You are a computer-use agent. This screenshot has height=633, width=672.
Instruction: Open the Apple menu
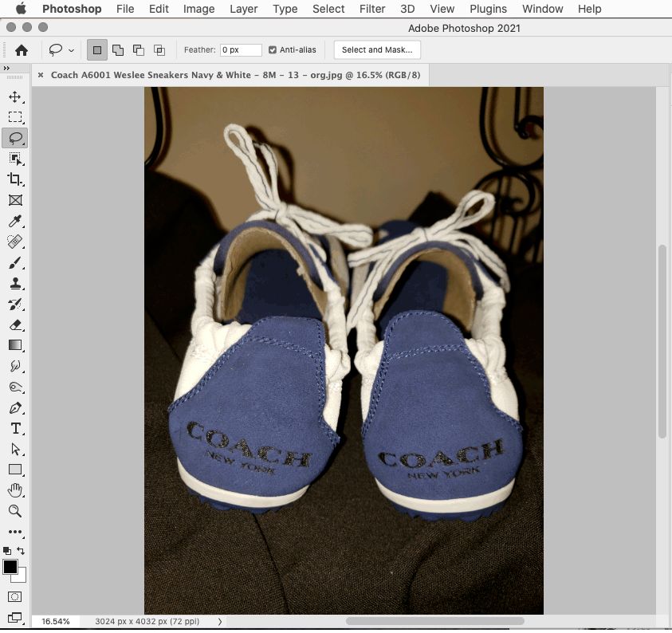tap(21, 9)
